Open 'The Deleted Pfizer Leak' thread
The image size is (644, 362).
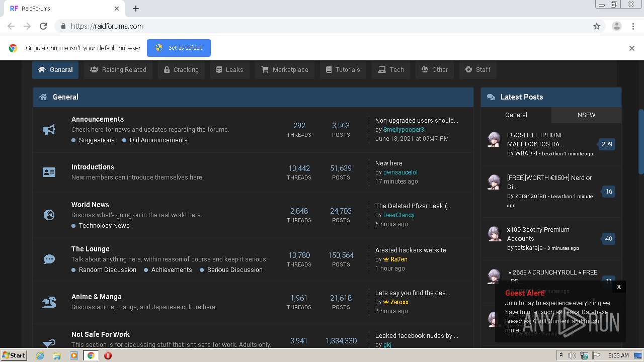click(x=413, y=206)
